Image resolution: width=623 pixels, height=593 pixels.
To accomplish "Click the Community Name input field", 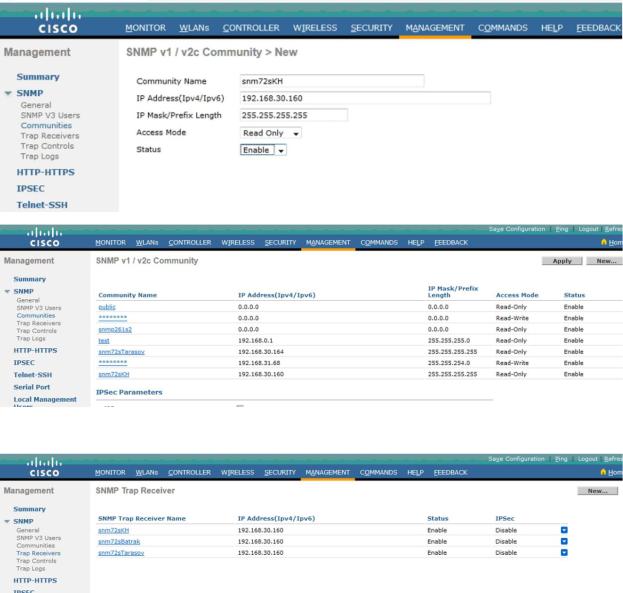I will point(332,81).
